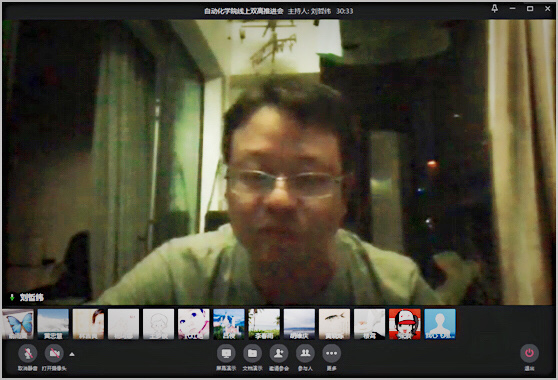The width and height of the screenshot is (558, 380).
Task: Select the fish painting participant thumbnail
Action: [335, 324]
